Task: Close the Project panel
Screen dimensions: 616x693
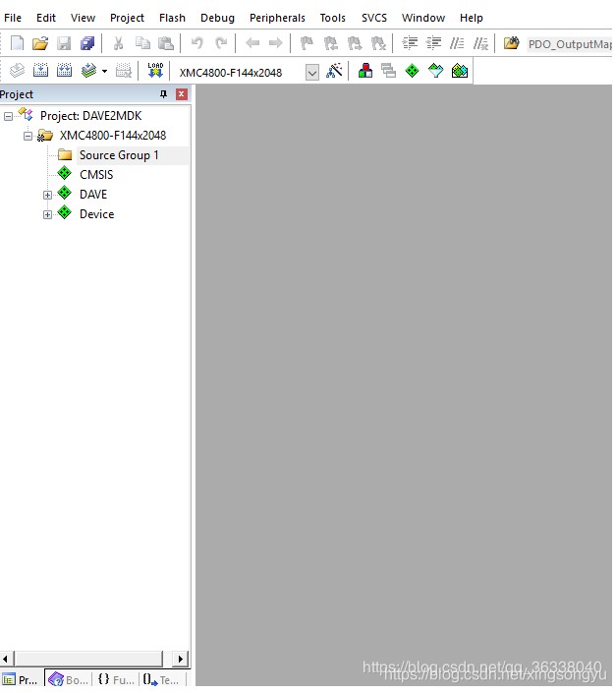Action: tap(181, 94)
